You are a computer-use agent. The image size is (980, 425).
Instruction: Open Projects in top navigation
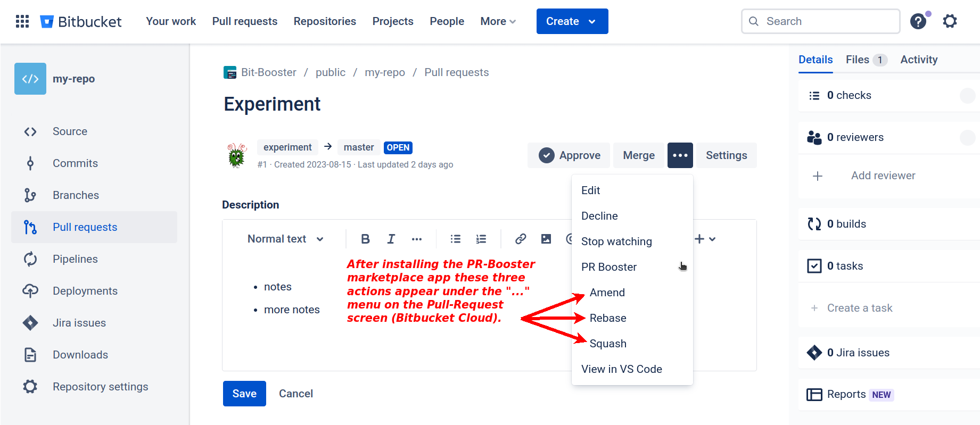pos(393,21)
